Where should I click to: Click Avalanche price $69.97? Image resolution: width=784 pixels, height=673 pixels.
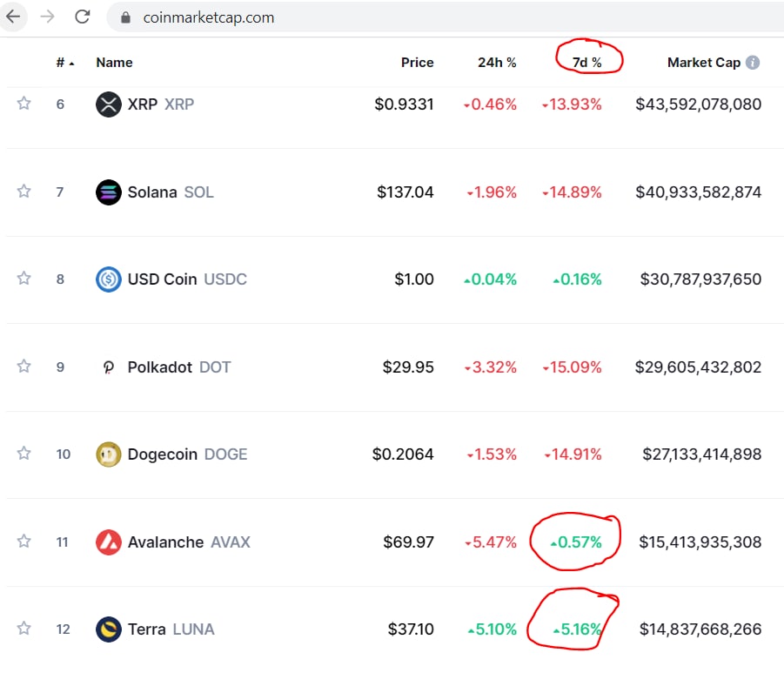[408, 542]
